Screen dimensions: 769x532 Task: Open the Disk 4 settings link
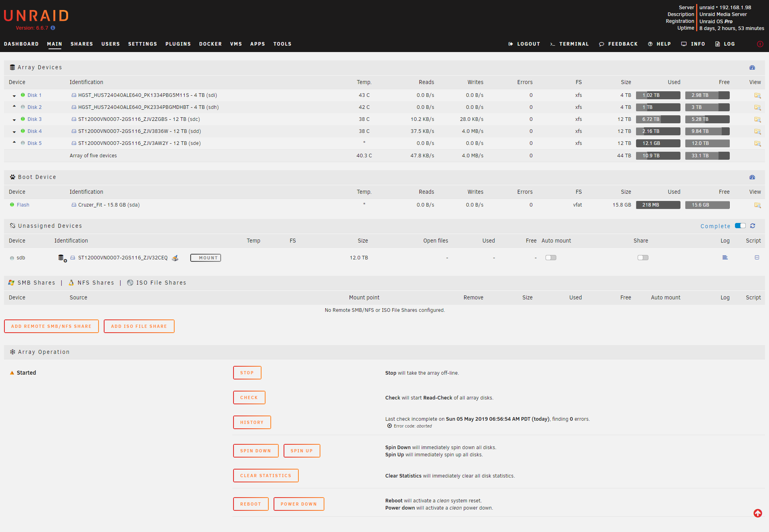coord(34,131)
